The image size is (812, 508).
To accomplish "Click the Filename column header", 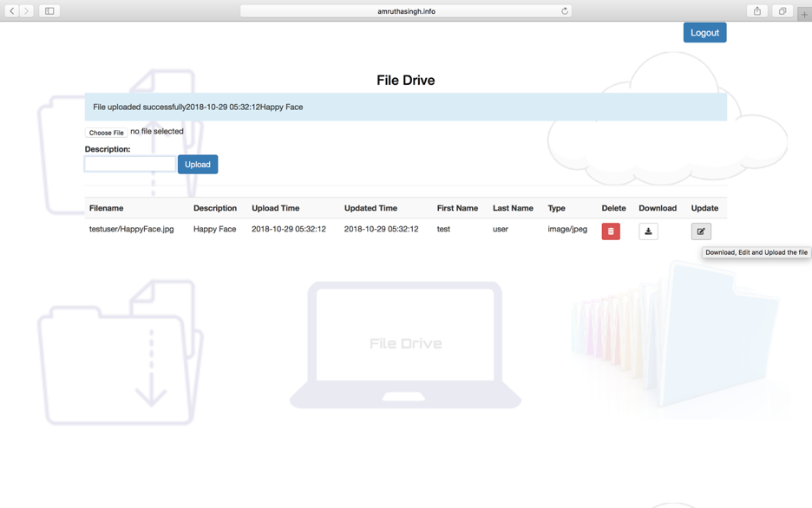I will point(106,208).
